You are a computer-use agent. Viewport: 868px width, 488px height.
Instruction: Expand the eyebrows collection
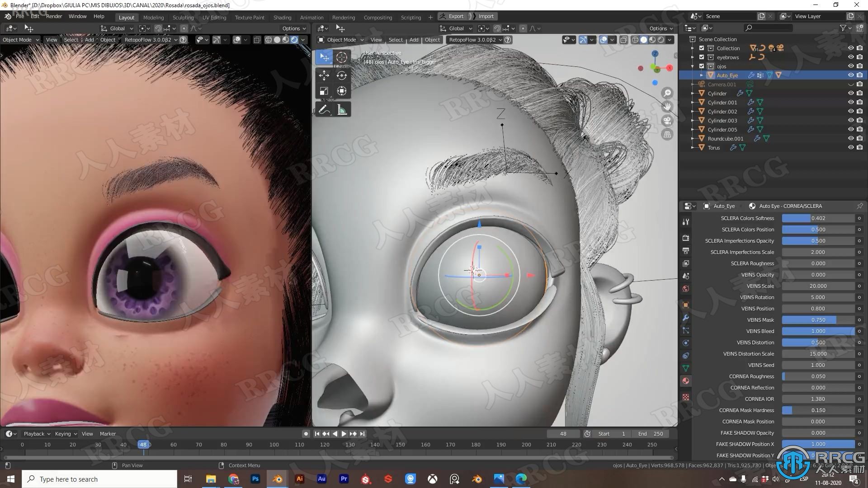[692, 57]
